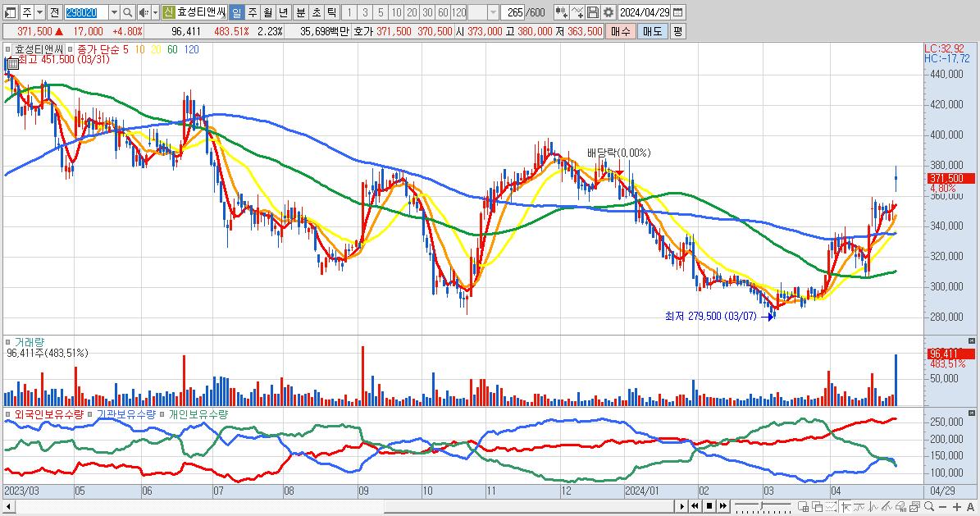Select the stock code input field 298020
980x516 pixels.
click(86, 11)
